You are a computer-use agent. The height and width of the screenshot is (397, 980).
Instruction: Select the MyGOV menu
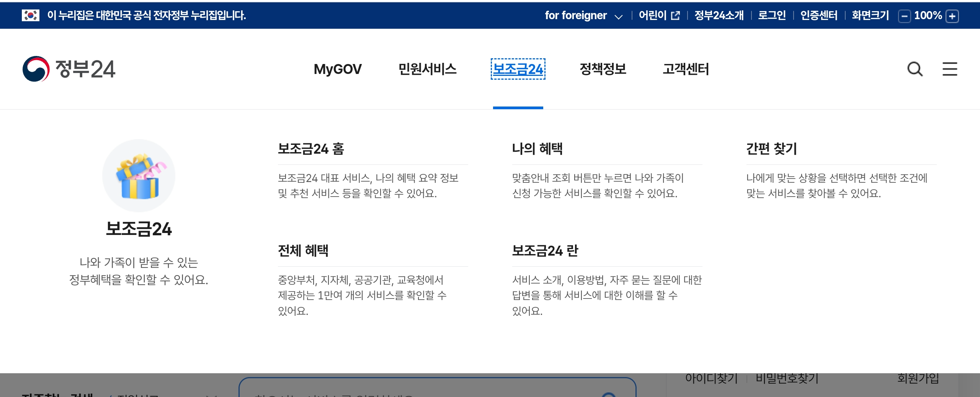(x=338, y=69)
